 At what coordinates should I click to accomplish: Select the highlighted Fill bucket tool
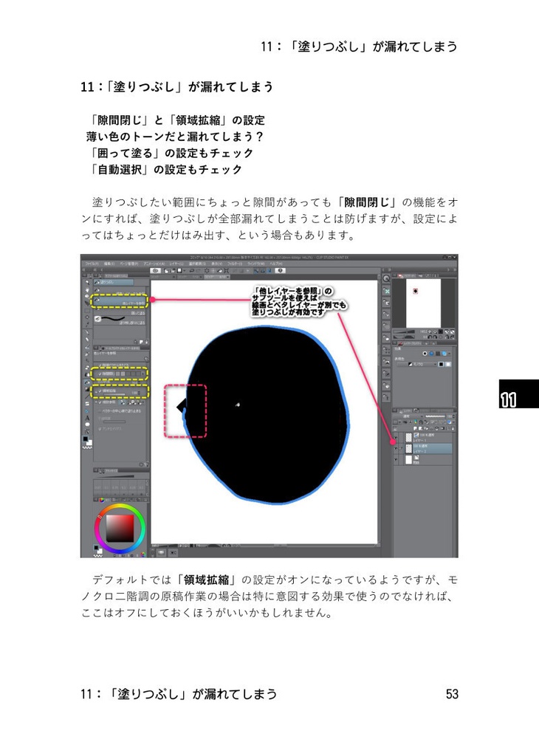click(87, 382)
